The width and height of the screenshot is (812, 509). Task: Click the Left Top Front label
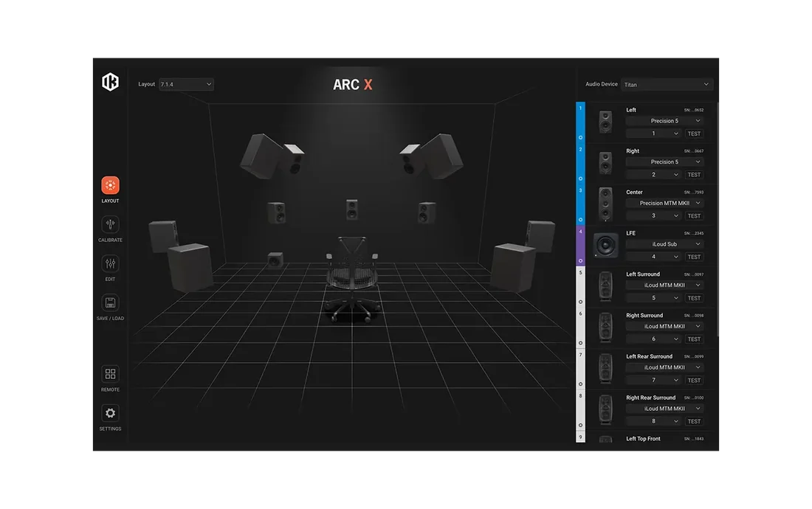(x=643, y=439)
